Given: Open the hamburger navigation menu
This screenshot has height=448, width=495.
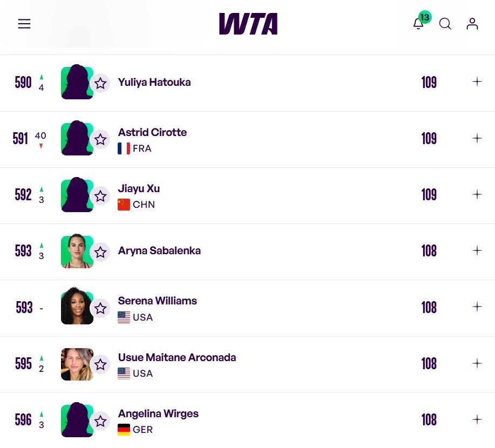Looking at the screenshot, I should (24, 24).
